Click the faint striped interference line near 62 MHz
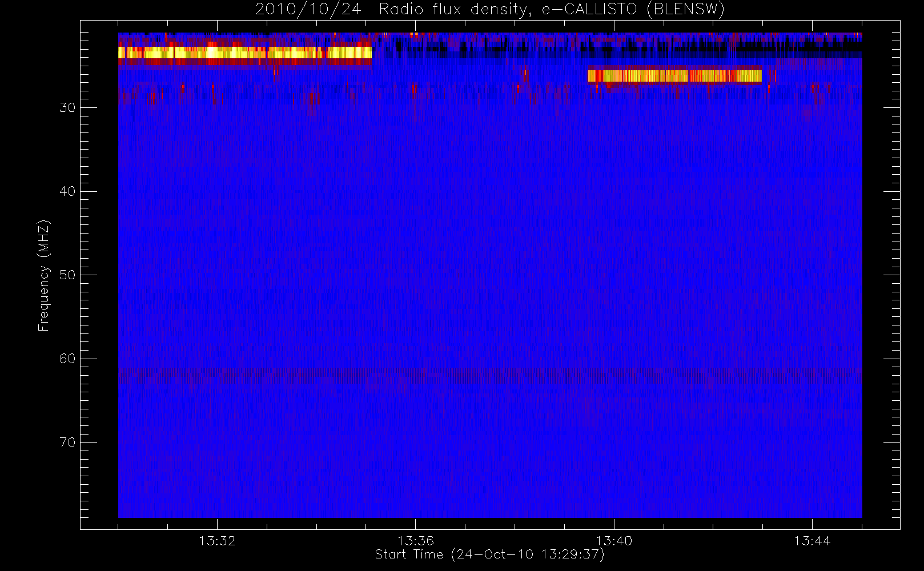 click(x=490, y=375)
